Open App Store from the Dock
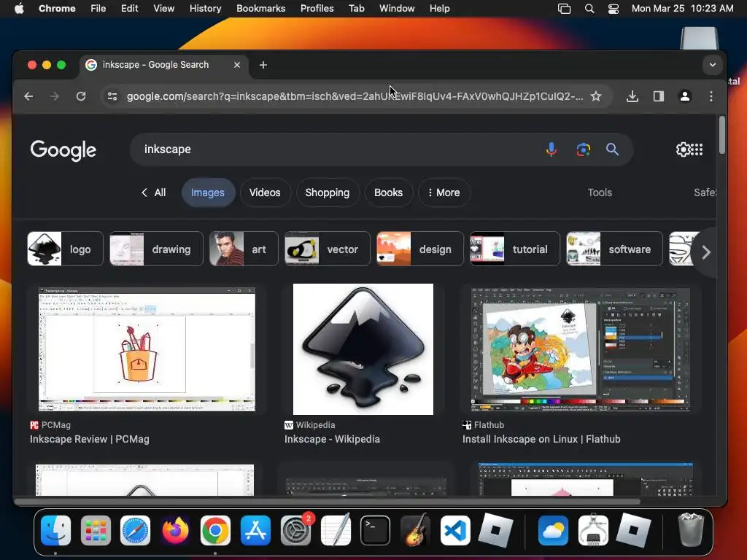 [x=256, y=531]
